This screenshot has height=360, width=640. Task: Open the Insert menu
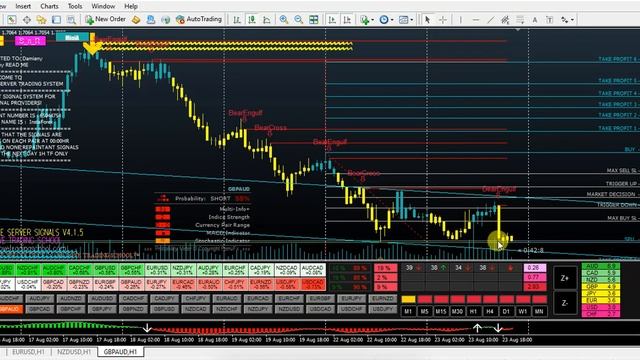pos(23,6)
